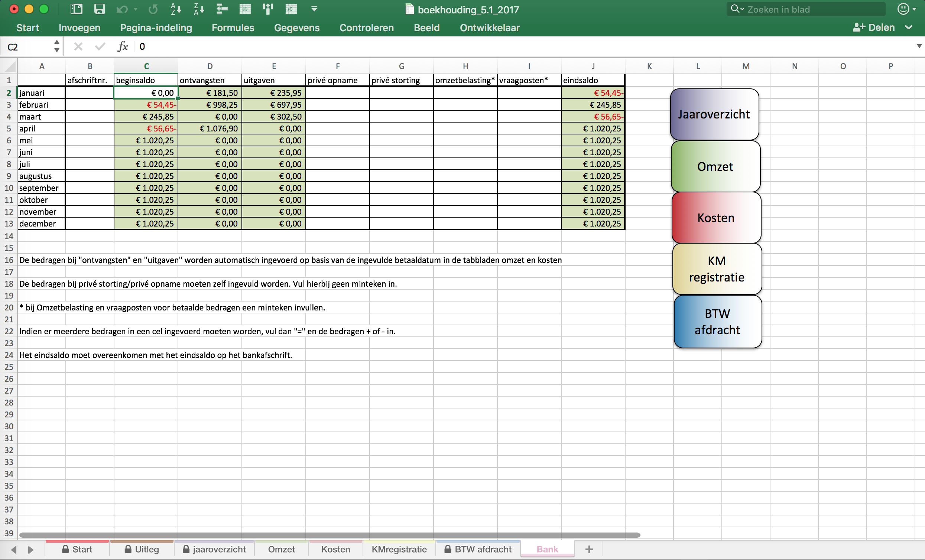
Task: Select the locked BTW afdracht sheet tab
Action: [478, 549]
